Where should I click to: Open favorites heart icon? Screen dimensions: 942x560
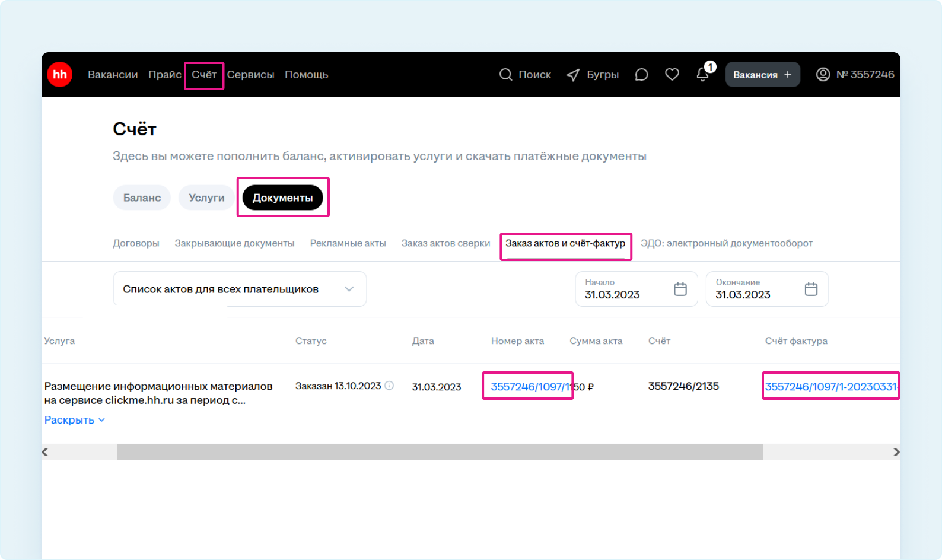672,75
